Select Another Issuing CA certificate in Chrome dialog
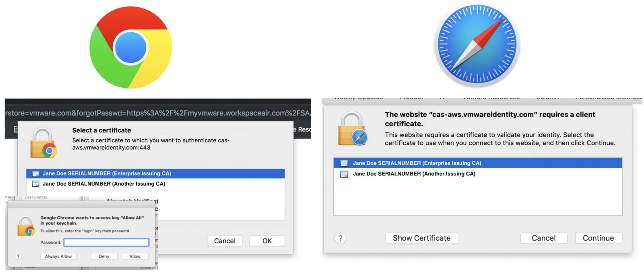The width and height of the screenshot is (644, 272). click(155, 183)
